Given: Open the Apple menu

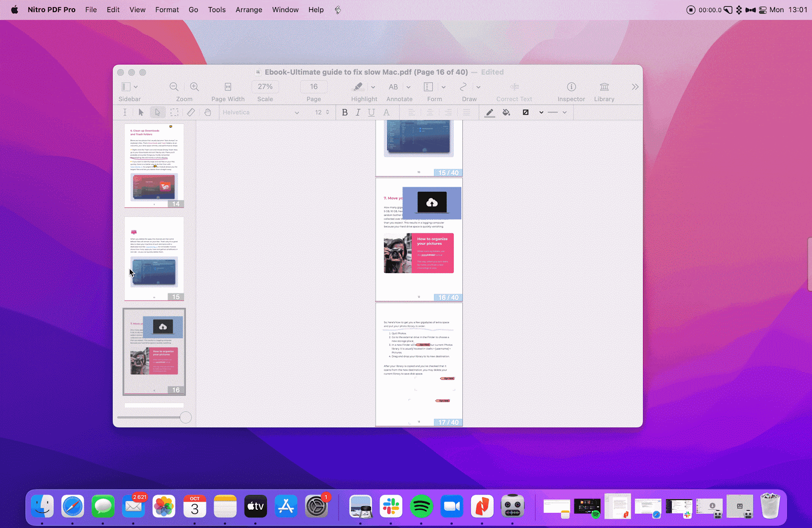Looking at the screenshot, I should pos(15,10).
